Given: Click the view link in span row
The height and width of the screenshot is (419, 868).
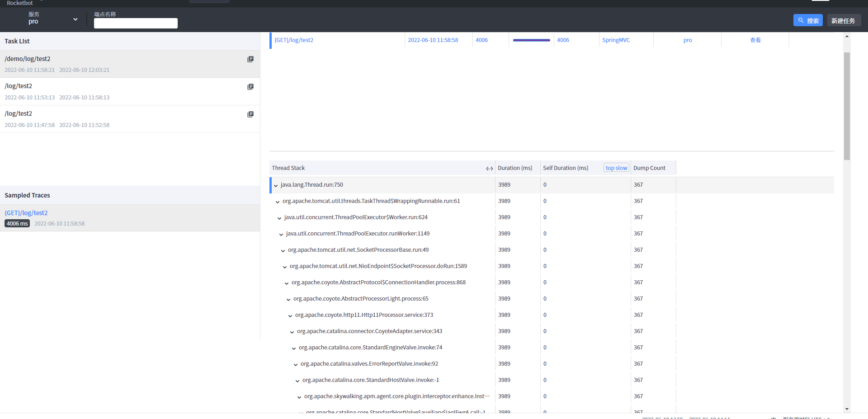Looking at the screenshot, I should coord(755,40).
